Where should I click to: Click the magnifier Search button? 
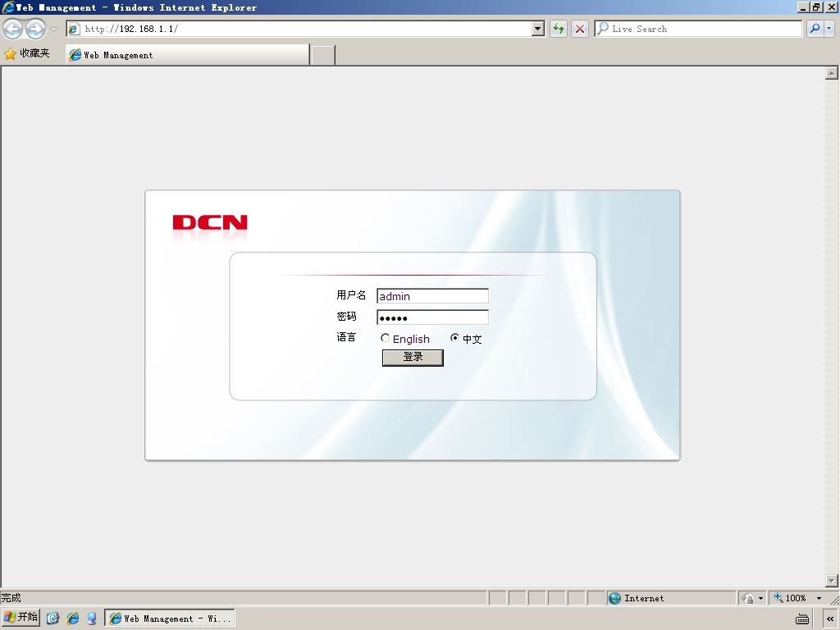(815, 29)
